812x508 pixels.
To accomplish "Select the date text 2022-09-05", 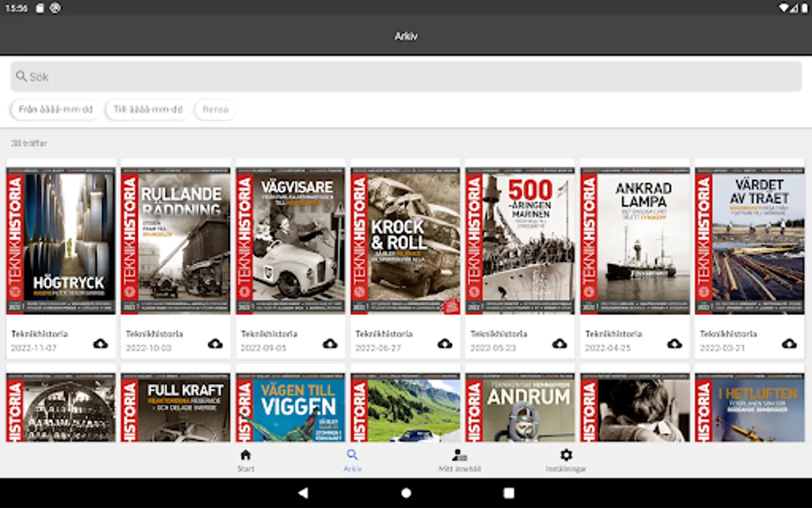I will click(263, 348).
